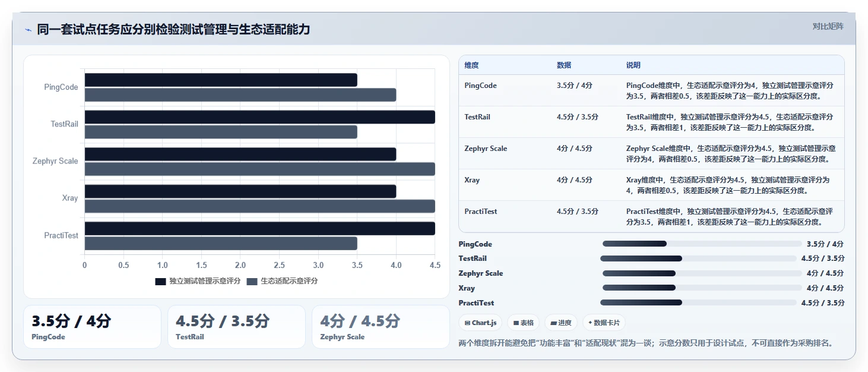Click PractiTest's gray bar in the chart
The width and height of the screenshot is (868, 372).
221,243
